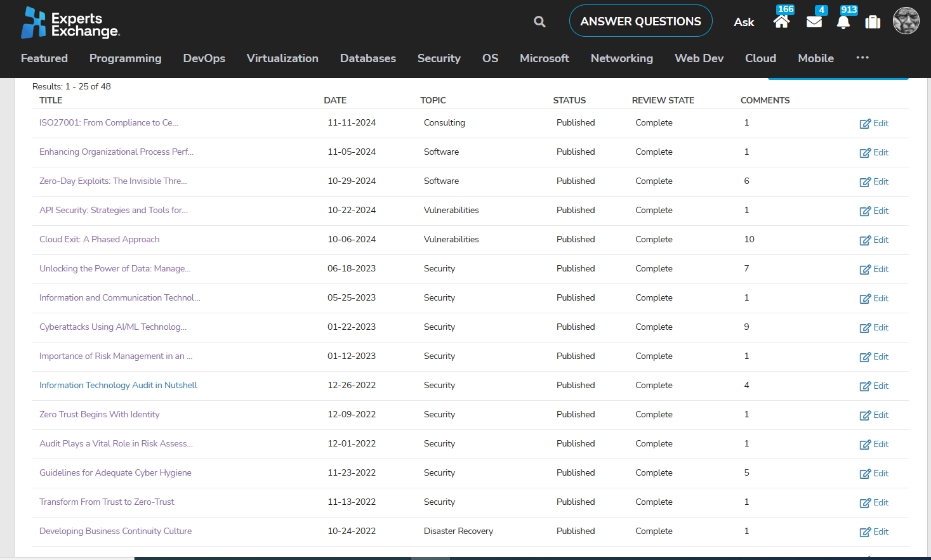Viewport: 931px width, 560px height.
Task: Sort by the DATE column header
Action: coord(335,100)
